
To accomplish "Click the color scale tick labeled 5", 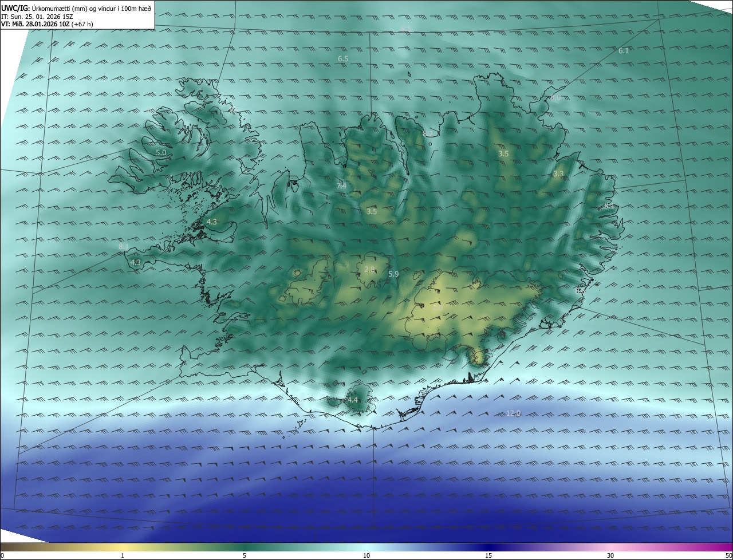I will tap(245, 556).
